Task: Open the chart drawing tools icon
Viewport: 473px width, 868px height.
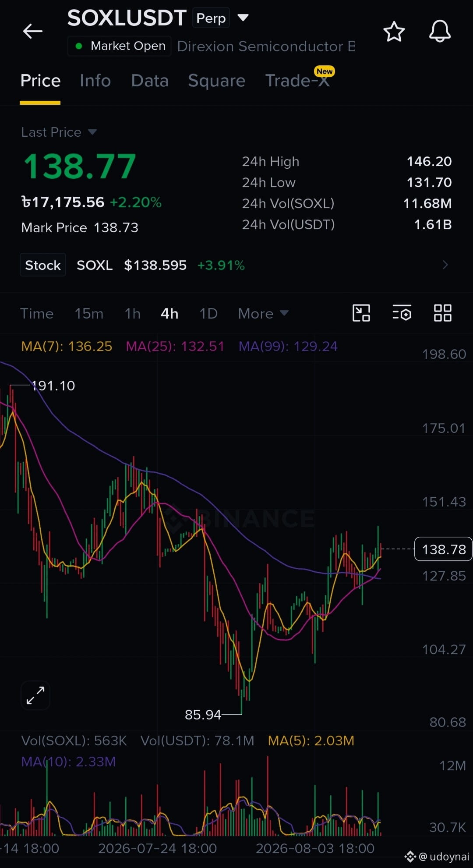Action: pyautogui.click(x=361, y=313)
